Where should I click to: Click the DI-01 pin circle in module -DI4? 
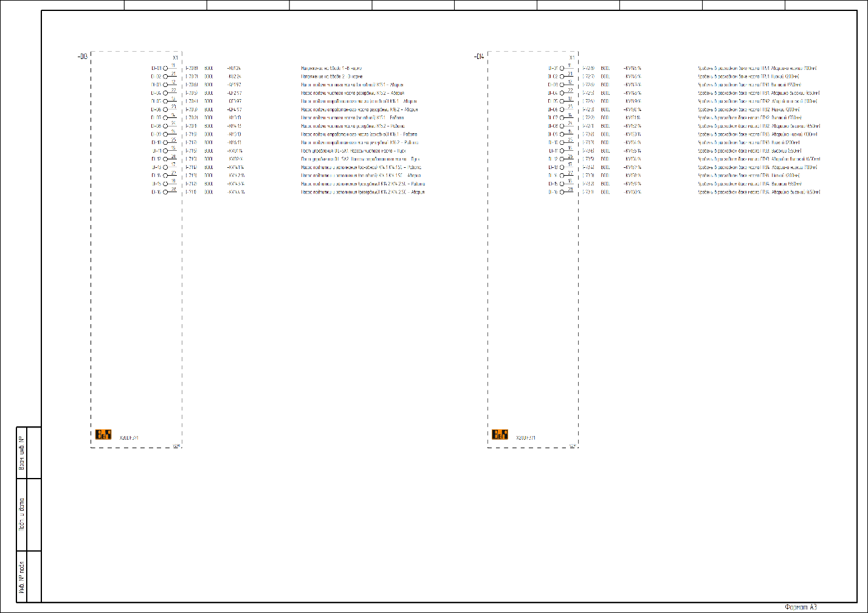point(562,69)
